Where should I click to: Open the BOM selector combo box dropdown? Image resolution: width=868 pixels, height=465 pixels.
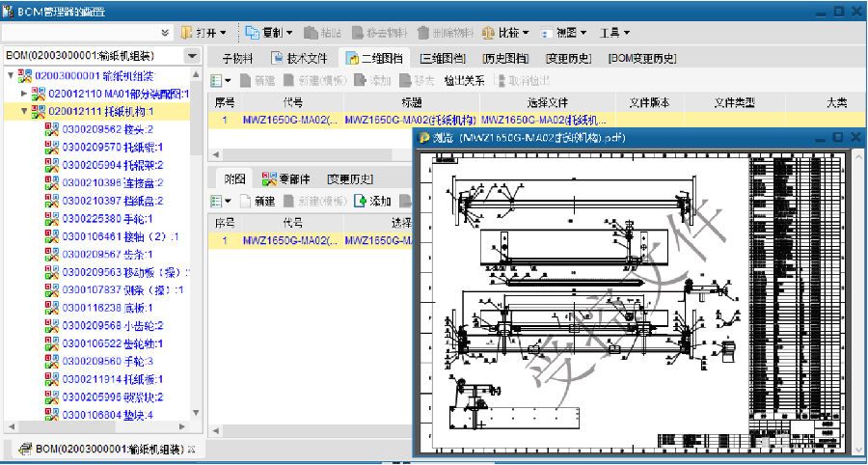click(x=192, y=57)
